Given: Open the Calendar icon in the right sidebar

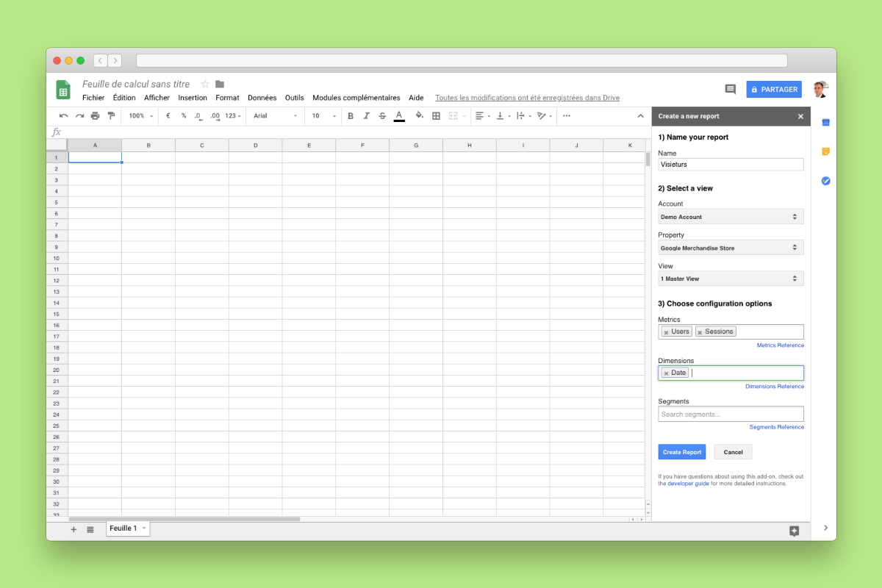Looking at the screenshot, I should click(x=825, y=121).
